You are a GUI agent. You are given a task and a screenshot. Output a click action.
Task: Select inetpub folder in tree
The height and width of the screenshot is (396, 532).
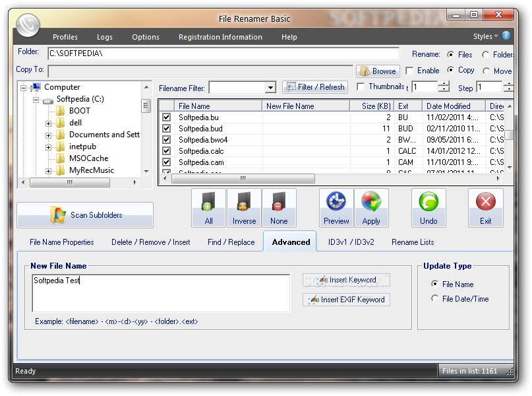click(x=82, y=147)
